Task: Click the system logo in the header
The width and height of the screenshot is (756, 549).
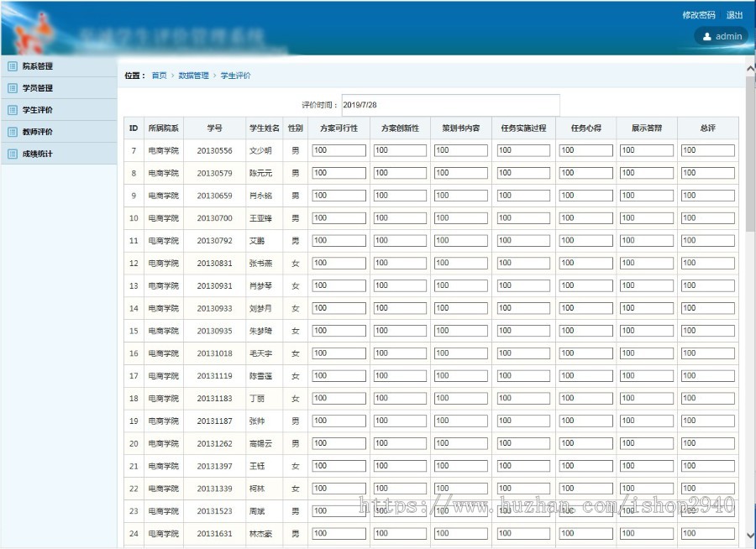Action: pos(34,29)
